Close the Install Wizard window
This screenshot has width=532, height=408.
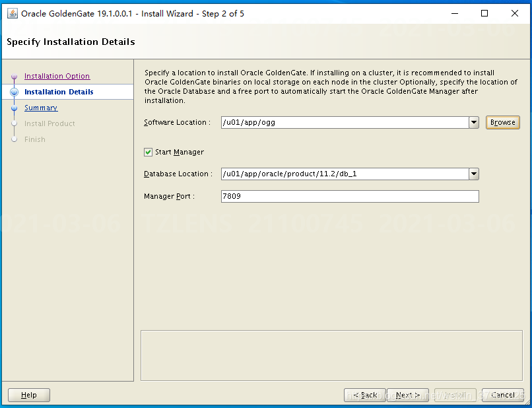(515, 14)
